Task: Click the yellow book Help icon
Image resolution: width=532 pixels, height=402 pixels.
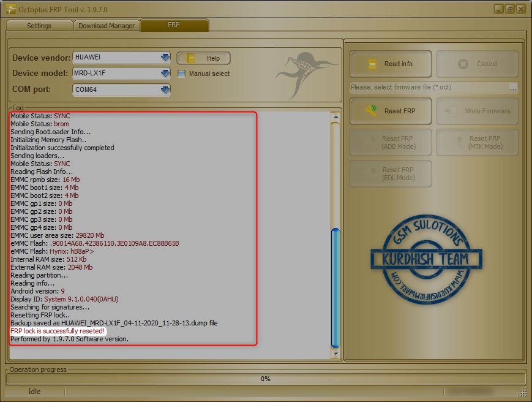Action: 191,58
